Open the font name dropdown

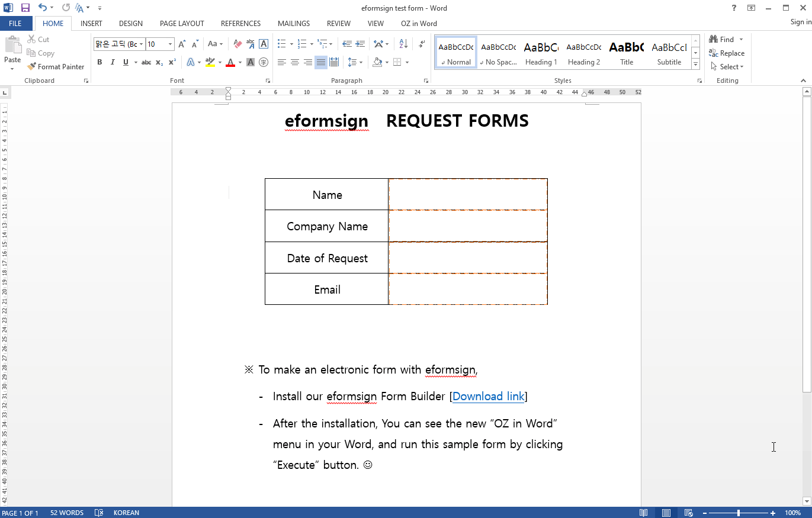coord(142,44)
